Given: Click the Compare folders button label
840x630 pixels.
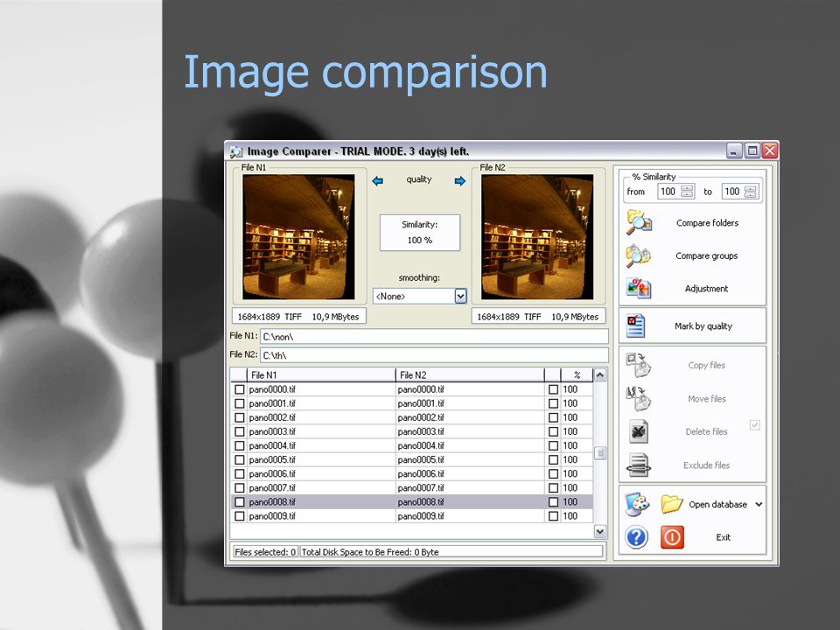Looking at the screenshot, I should pyautogui.click(x=707, y=223).
